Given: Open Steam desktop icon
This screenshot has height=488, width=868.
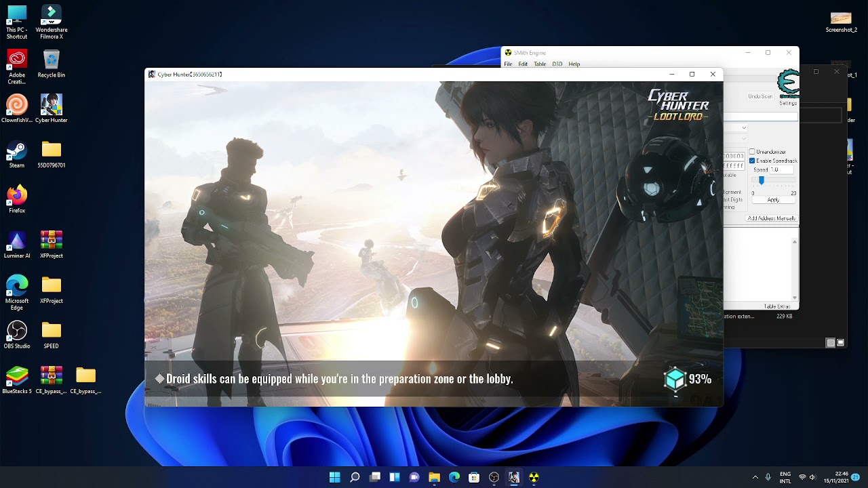Looking at the screenshot, I should (x=17, y=154).
